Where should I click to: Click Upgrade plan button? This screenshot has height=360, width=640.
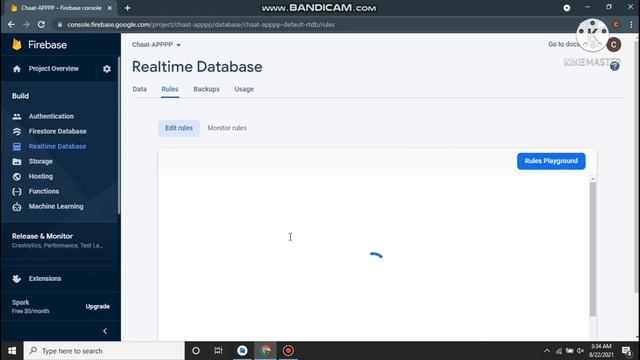point(98,307)
